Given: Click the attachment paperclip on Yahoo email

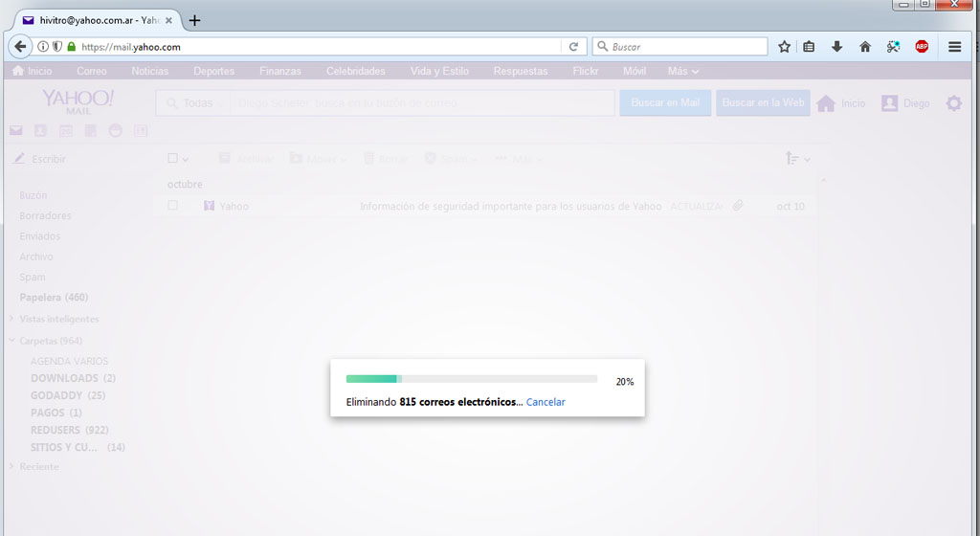Looking at the screenshot, I should click(738, 206).
